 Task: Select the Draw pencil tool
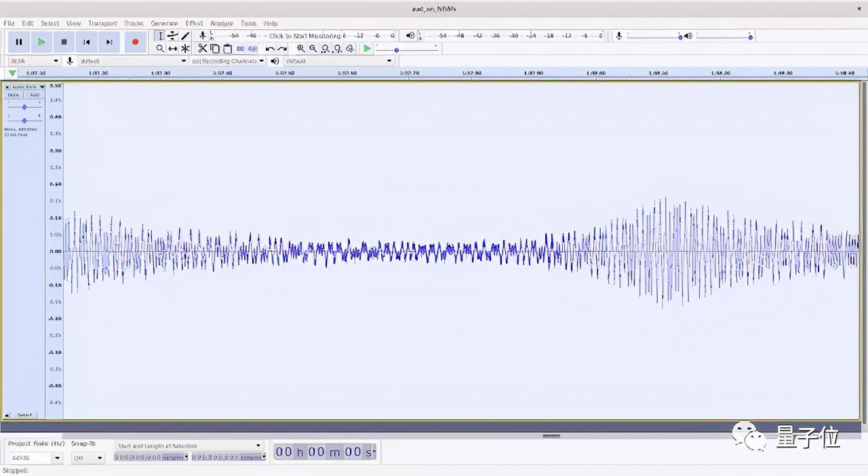[185, 36]
